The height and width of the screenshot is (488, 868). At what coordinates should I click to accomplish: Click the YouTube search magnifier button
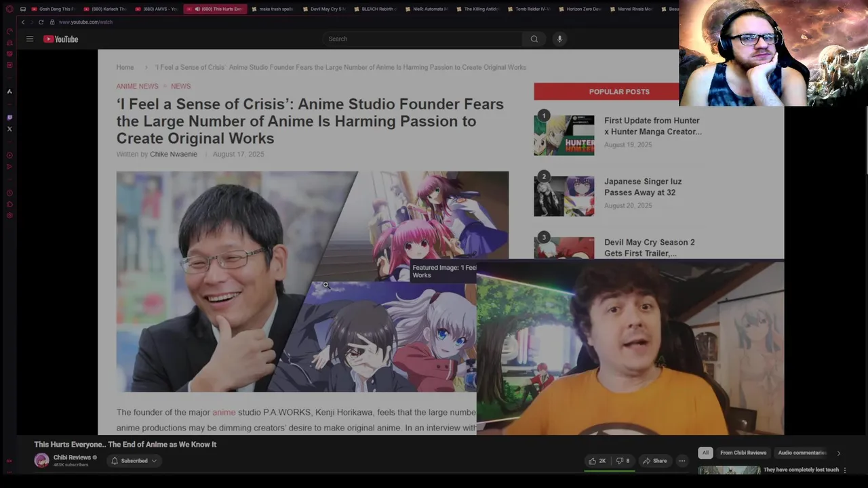[x=534, y=39]
